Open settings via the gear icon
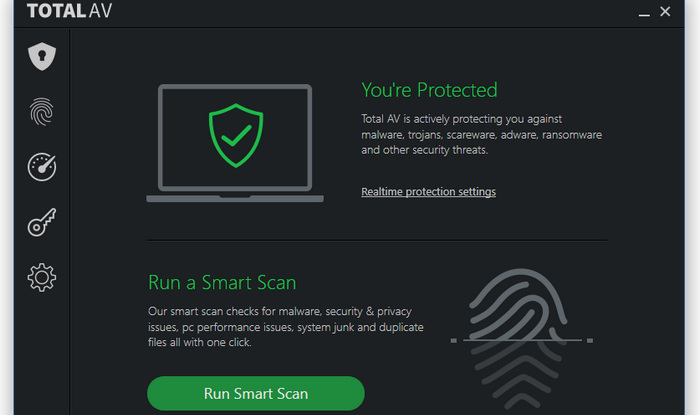Viewport: 700px width, 415px height. [42, 277]
